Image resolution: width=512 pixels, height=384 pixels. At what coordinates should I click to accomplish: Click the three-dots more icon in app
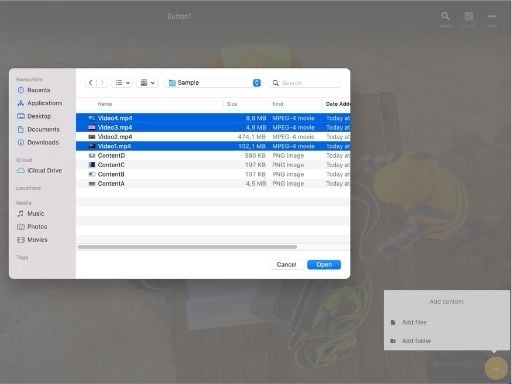[492, 16]
